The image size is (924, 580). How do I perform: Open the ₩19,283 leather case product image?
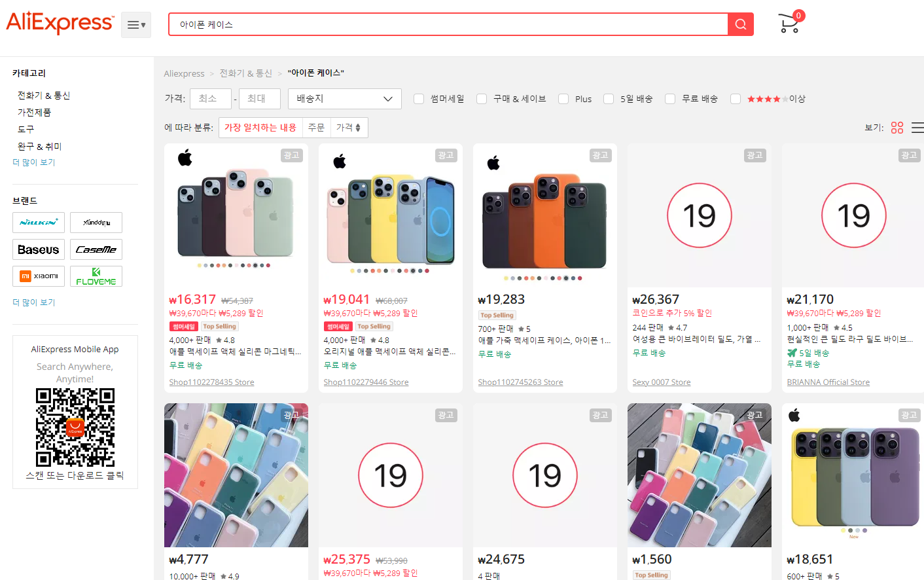tap(545, 215)
